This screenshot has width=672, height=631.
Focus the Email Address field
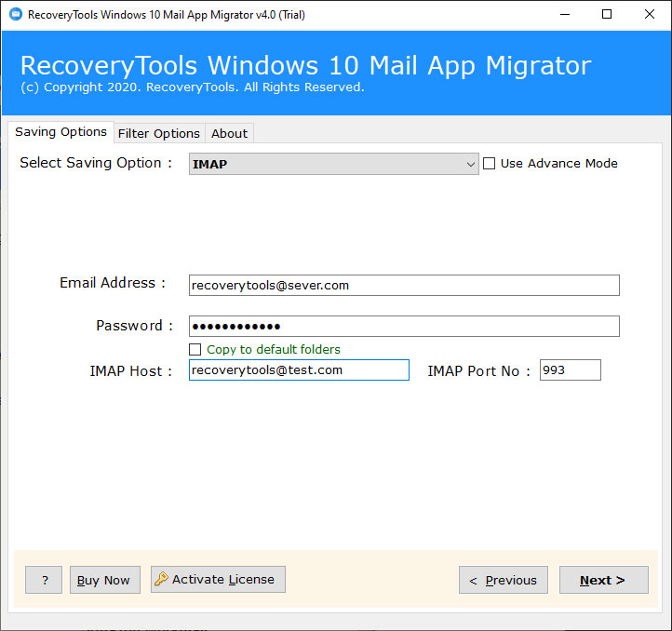pos(404,285)
